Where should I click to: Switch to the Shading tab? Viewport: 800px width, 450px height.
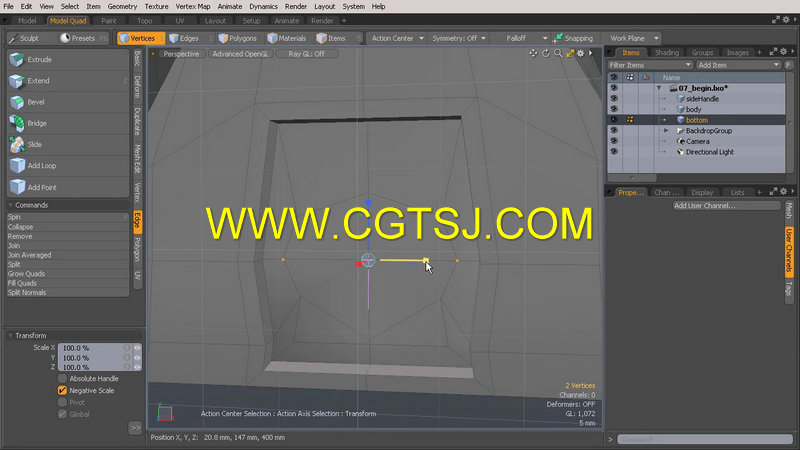(666, 53)
